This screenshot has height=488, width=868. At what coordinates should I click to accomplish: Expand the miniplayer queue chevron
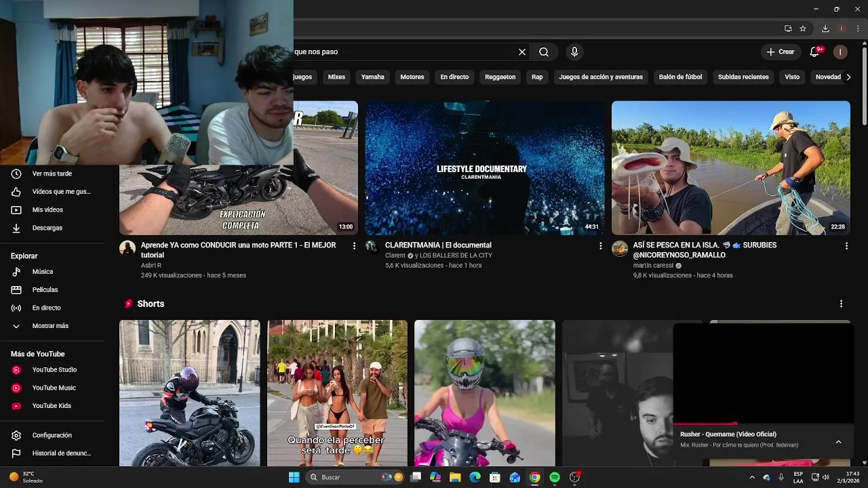[838, 442]
